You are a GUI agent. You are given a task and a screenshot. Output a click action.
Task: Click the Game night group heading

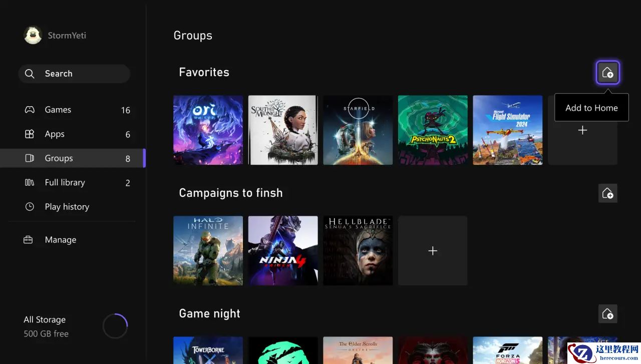pos(210,313)
